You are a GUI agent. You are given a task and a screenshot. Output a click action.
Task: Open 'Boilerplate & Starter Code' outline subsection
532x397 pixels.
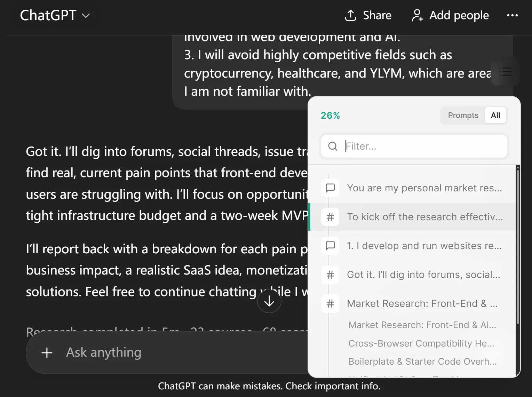(x=422, y=362)
